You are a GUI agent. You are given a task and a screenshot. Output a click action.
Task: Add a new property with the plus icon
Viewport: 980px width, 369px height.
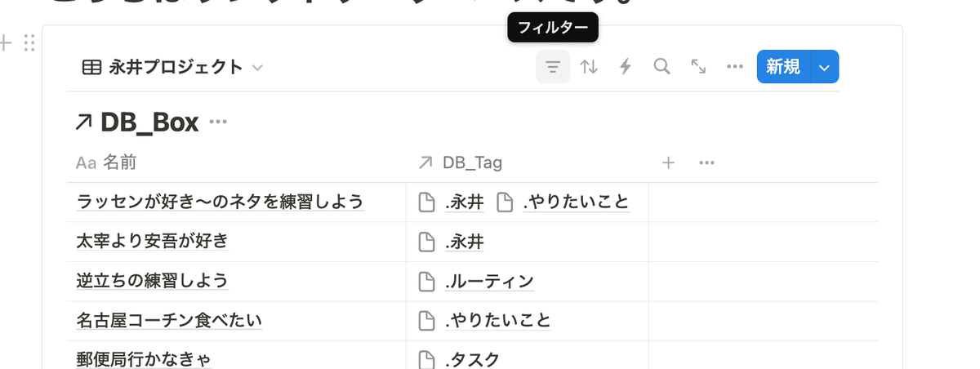[668, 162]
